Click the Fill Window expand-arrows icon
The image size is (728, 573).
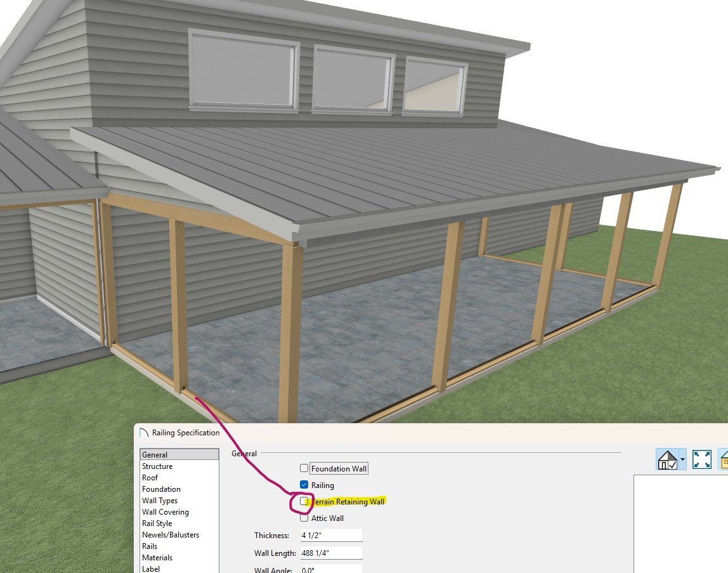click(x=702, y=459)
